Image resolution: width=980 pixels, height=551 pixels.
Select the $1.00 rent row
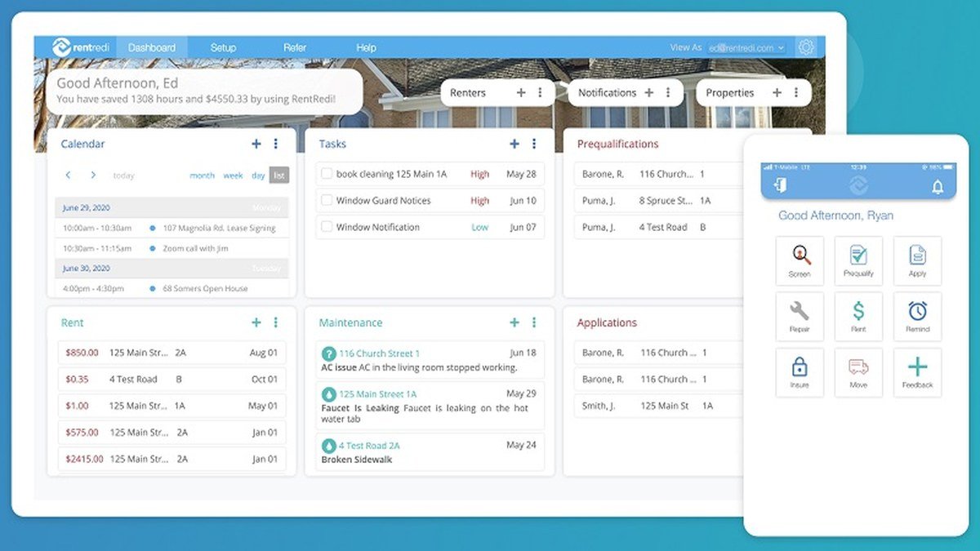click(172, 406)
